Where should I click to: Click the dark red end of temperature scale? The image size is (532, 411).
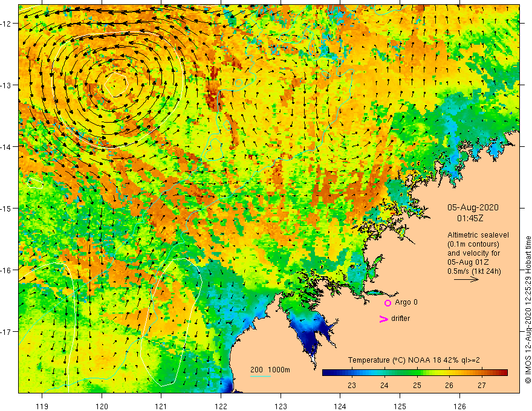[x=503, y=373]
